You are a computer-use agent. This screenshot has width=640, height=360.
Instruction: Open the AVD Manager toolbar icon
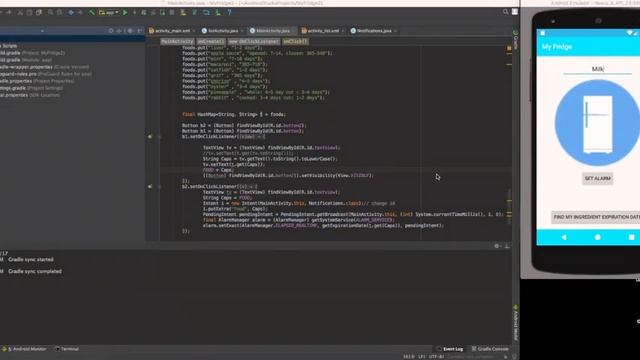point(184,13)
